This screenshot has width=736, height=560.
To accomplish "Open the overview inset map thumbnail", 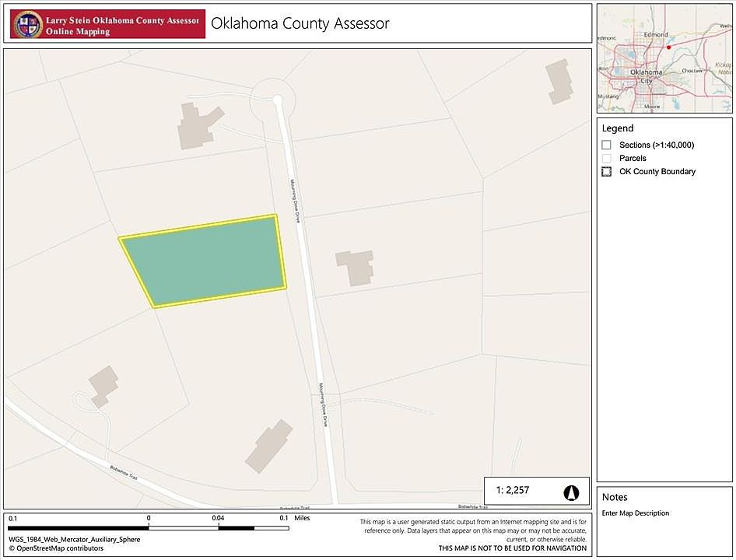I will (664, 58).
